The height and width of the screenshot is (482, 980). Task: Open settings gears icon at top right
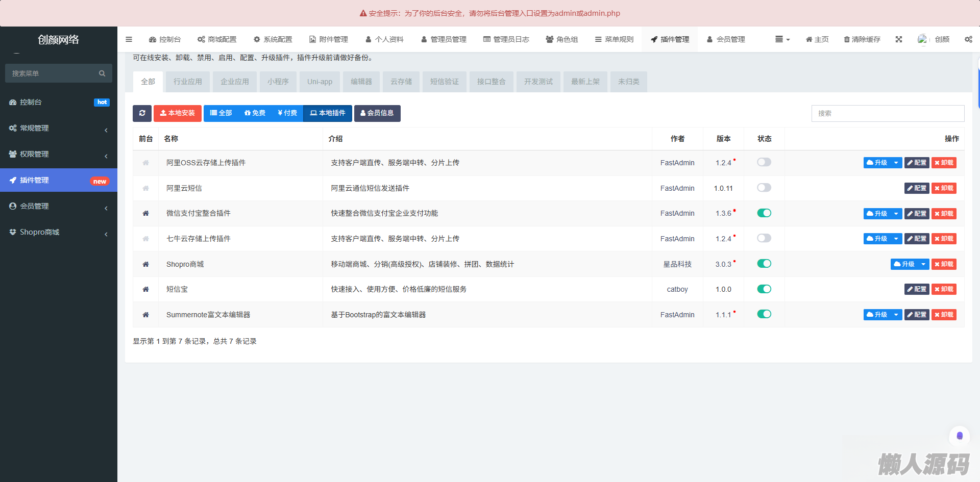tap(968, 39)
